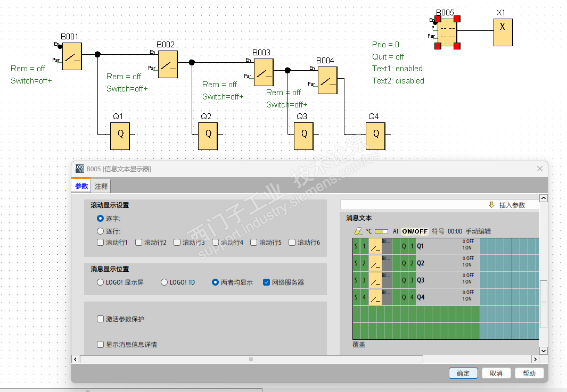The height and width of the screenshot is (392, 567).
Task: Click the bar graph icon in message toolbar
Action: 382,231
